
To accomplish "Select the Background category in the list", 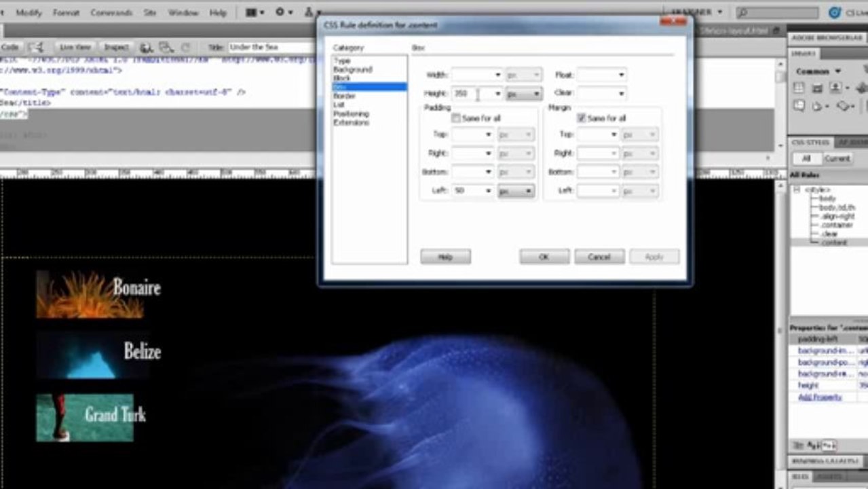I will click(353, 69).
